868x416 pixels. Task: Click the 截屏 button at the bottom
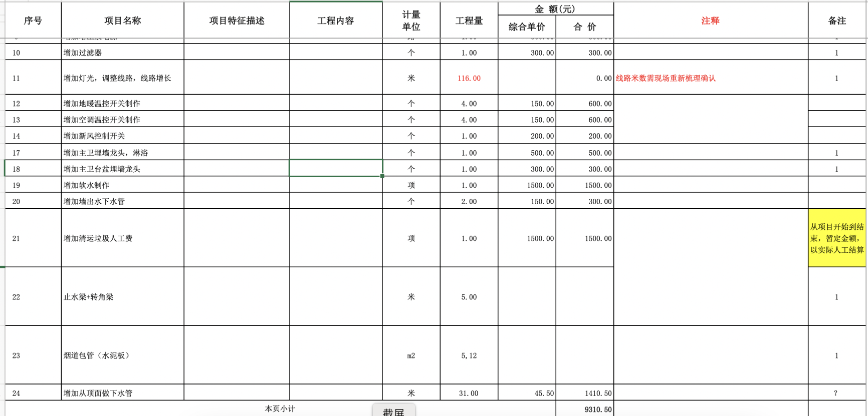[393, 411]
